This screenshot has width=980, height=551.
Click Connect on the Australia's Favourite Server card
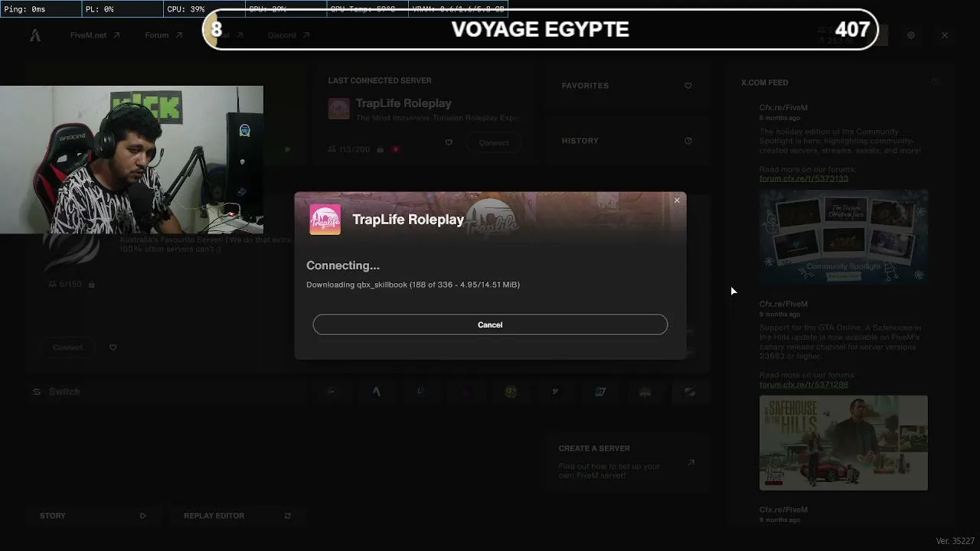pyautogui.click(x=68, y=347)
